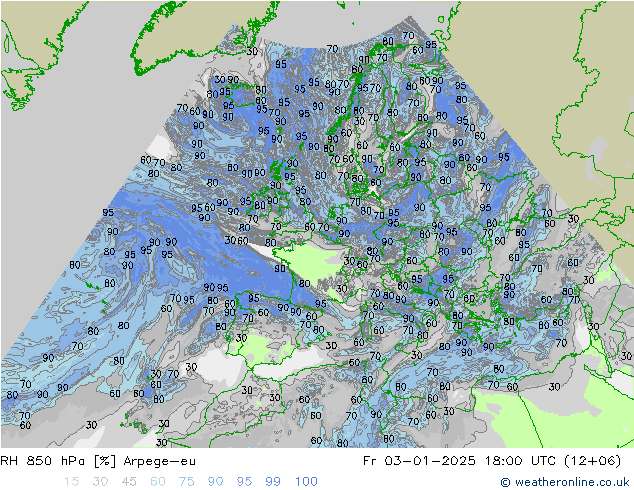Click the 'Fr 03-01-2025 18:00 UTC (12+06)' timestamp
Image resolution: width=634 pixels, height=490 pixels.
492,461
